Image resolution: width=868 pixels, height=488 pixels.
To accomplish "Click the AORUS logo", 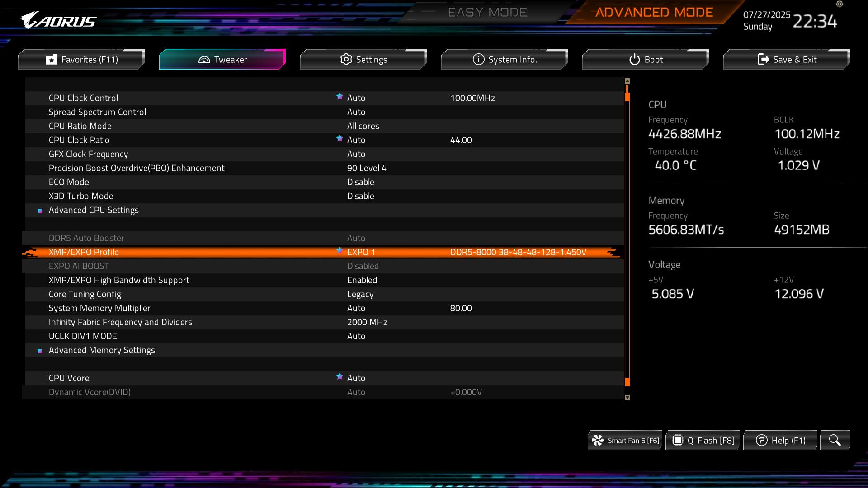I will coord(59,21).
